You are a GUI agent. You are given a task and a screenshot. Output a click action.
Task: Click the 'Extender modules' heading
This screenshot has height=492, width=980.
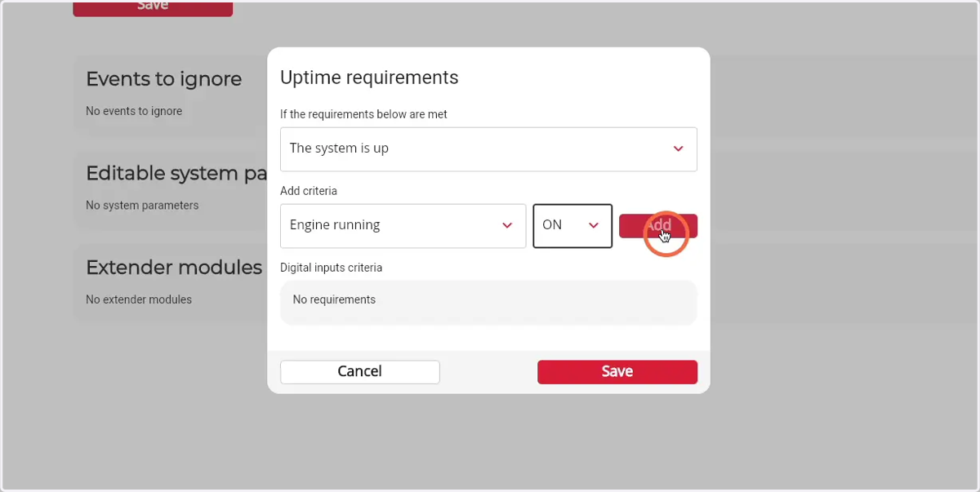pyautogui.click(x=174, y=268)
